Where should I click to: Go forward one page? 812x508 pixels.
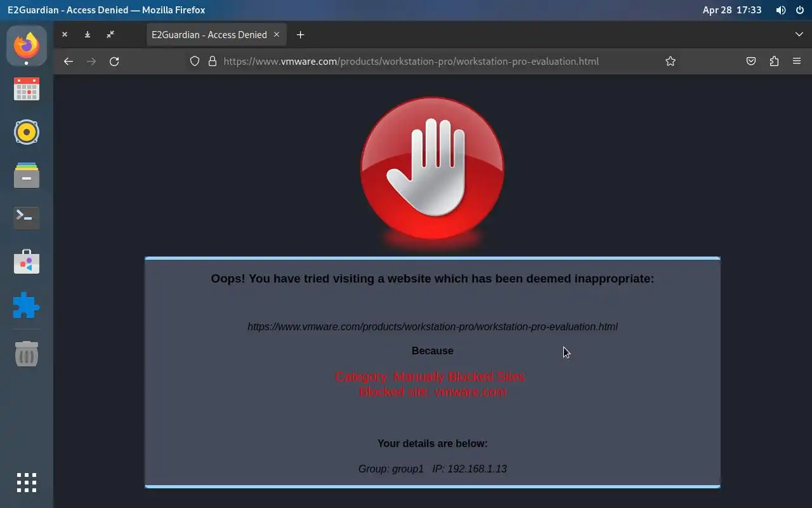coord(91,61)
